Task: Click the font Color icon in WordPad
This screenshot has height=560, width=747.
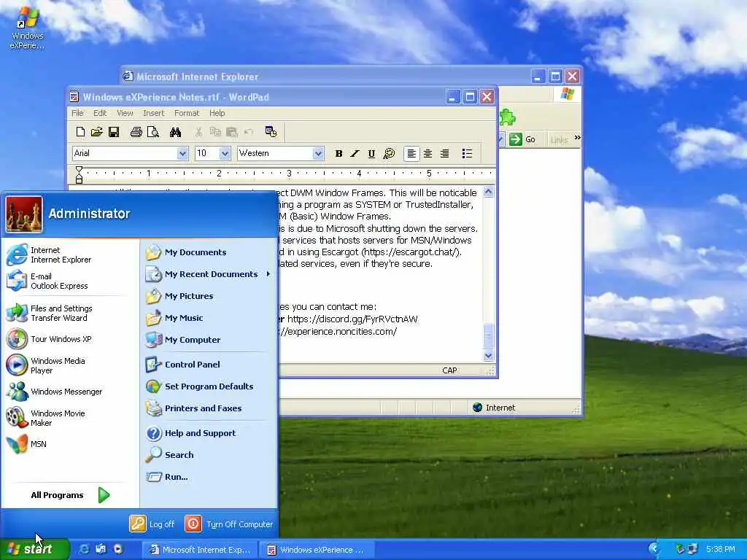Action: tap(390, 153)
